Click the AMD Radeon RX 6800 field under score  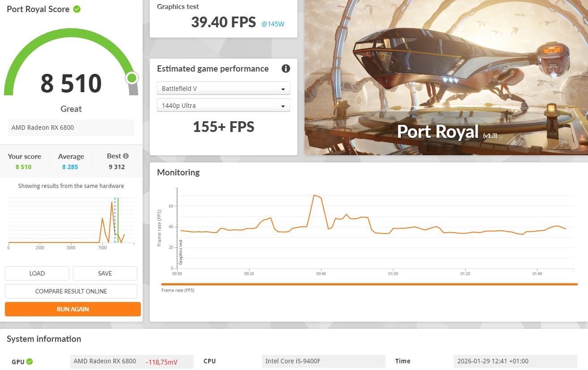point(71,128)
